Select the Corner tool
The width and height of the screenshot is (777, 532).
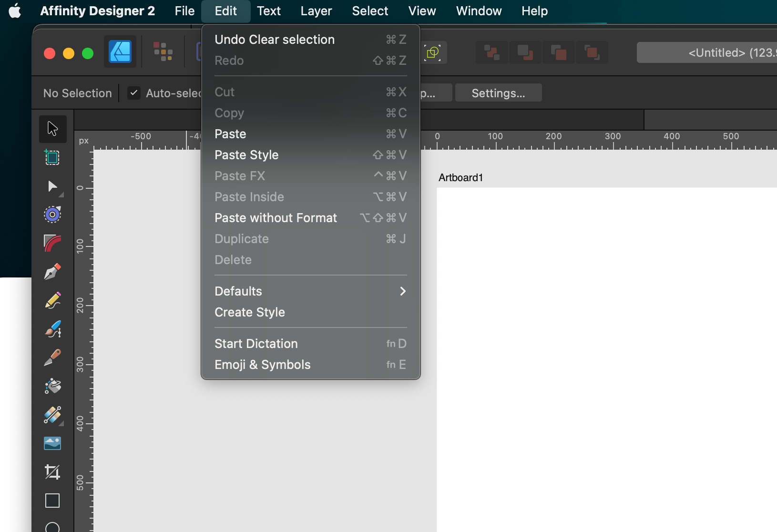(x=52, y=243)
